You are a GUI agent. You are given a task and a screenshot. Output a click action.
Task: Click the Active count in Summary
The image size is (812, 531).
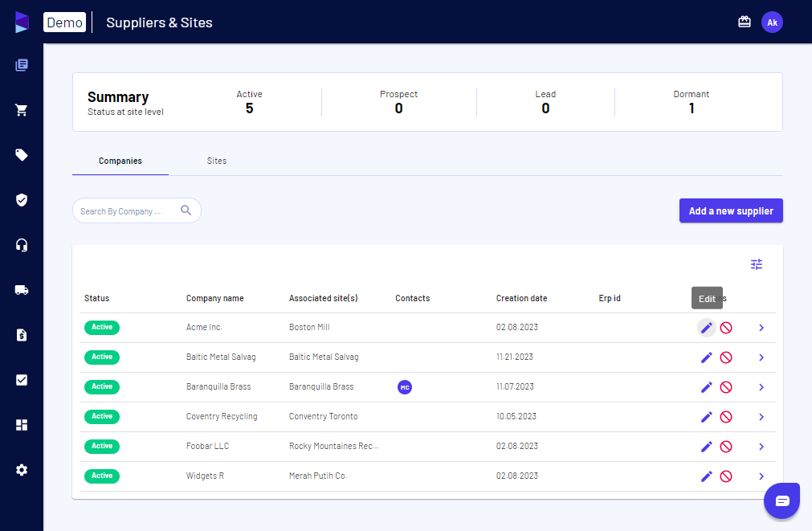[249, 108]
